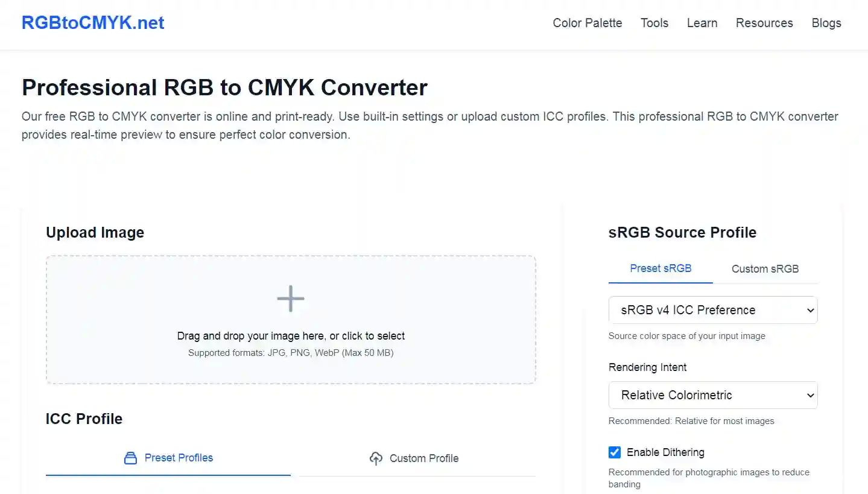Click the plus icon in upload area

coord(290,299)
